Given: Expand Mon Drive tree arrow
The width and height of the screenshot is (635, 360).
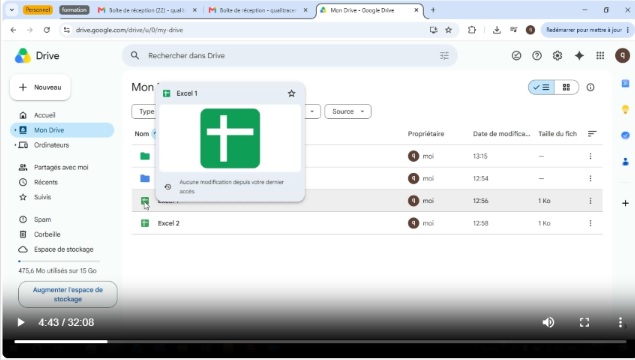Looking at the screenshot, I should (x=15, y=130).
